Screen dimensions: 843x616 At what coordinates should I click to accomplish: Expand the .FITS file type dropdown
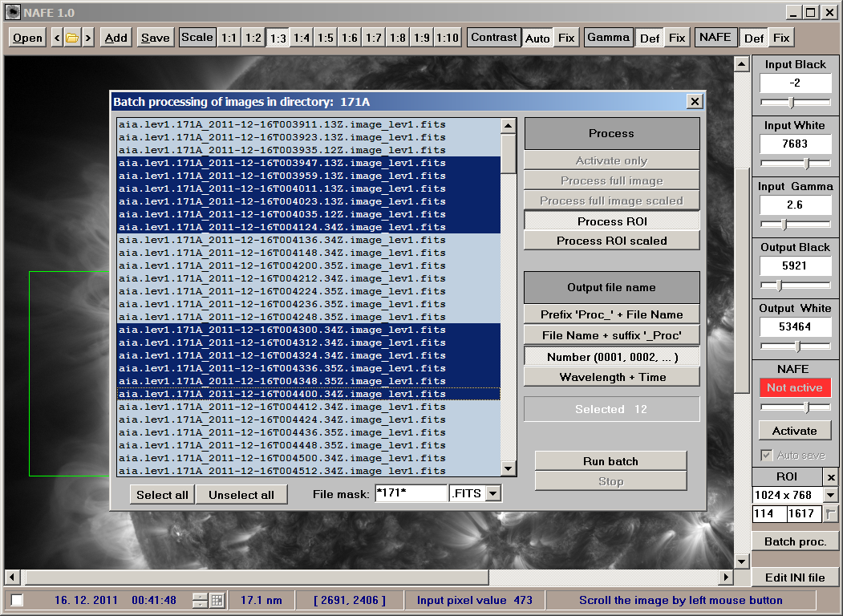tap(493, 494)
